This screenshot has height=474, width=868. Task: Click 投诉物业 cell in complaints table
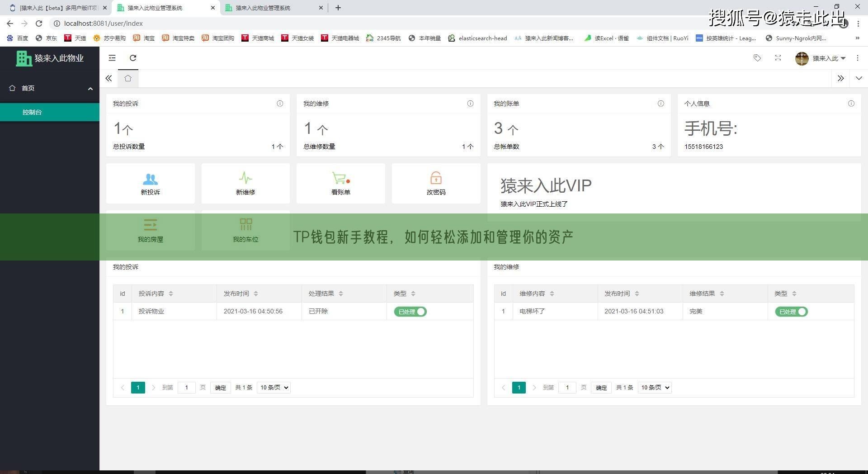(x=175, y=311)
